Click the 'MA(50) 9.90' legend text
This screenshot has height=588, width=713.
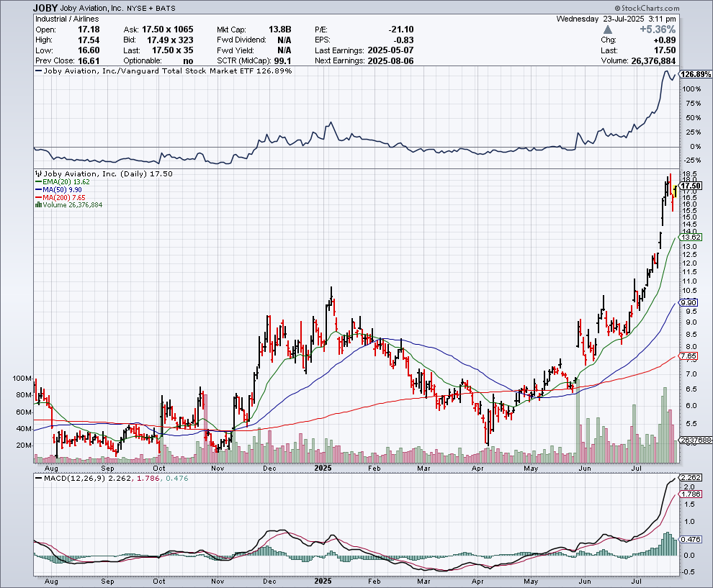tap(62, 189)
